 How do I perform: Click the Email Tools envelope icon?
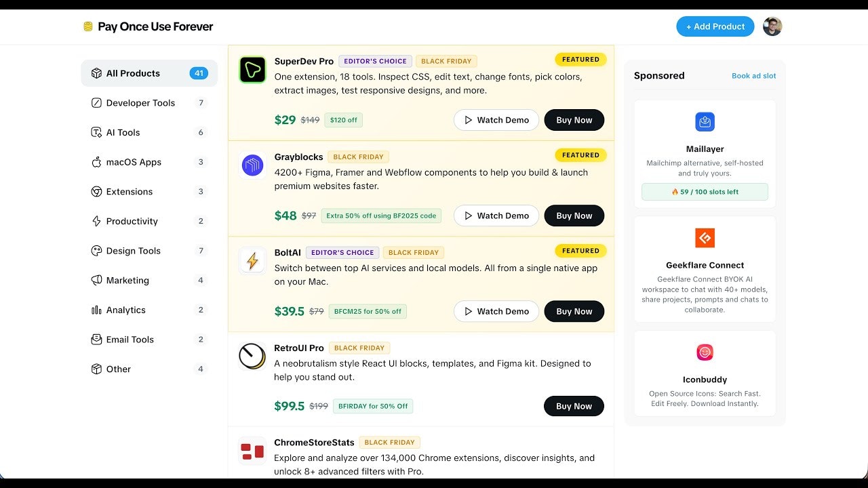(x=96, y=340)
